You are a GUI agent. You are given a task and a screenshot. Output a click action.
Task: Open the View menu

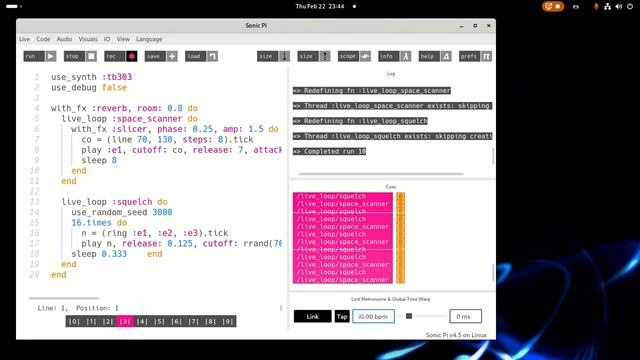[123, 39]
